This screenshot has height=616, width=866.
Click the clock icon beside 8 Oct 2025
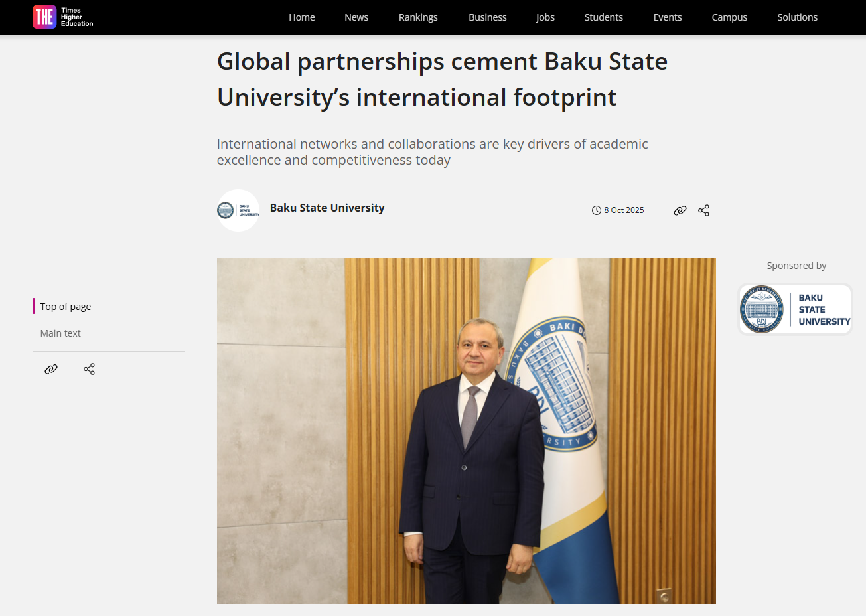[x=596, y=210]
